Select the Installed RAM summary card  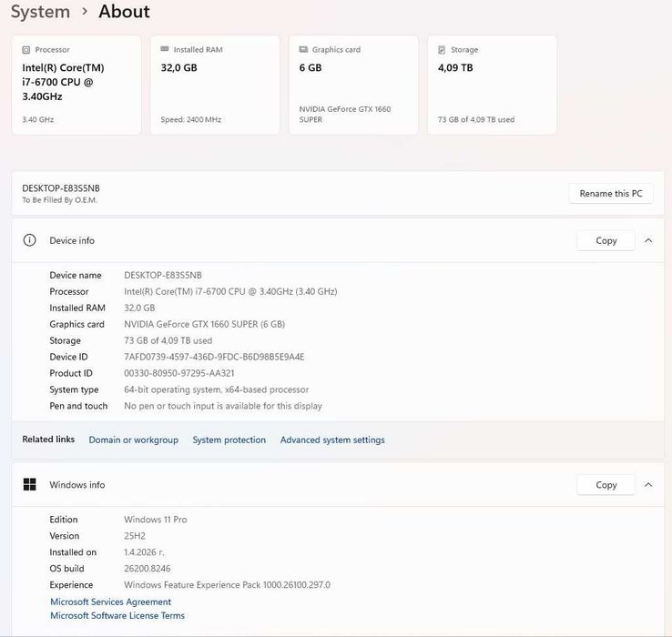point(215,85)
